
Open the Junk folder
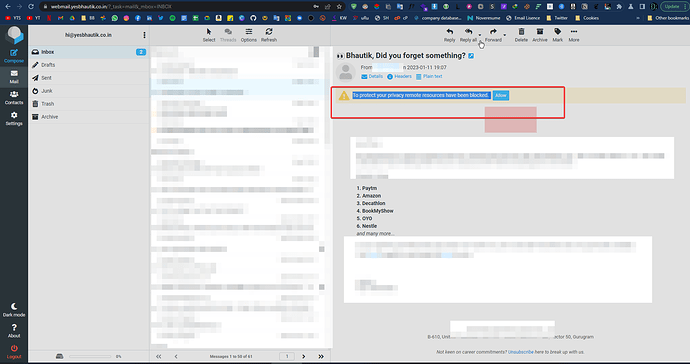pos(88,91)
